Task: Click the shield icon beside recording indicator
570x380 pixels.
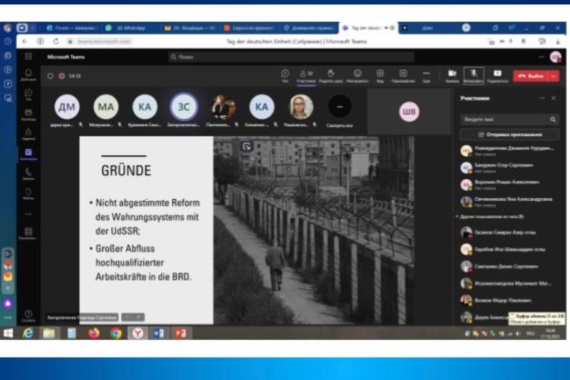Action: [50, 76]
